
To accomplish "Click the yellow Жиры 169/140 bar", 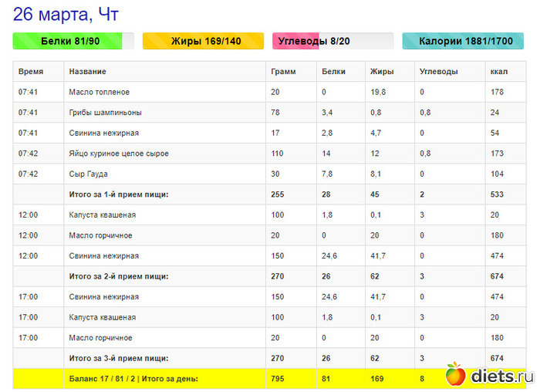I will (203, 41).
